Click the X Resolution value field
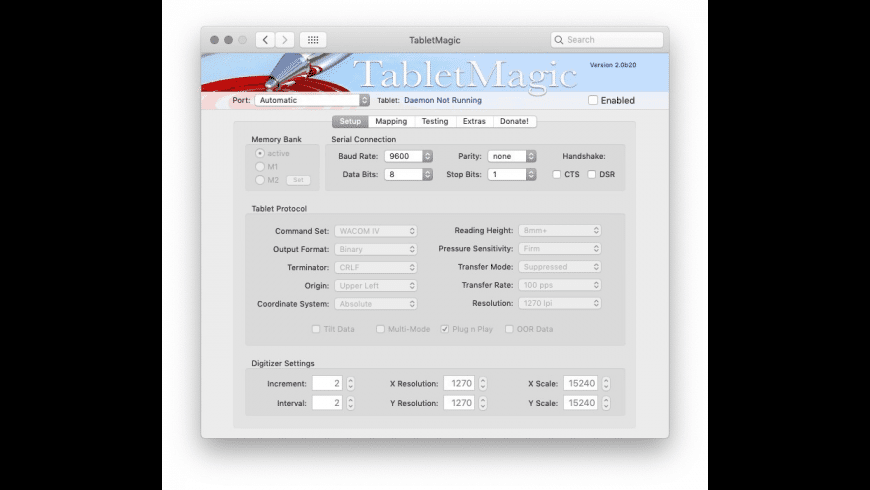 point(459,383)
